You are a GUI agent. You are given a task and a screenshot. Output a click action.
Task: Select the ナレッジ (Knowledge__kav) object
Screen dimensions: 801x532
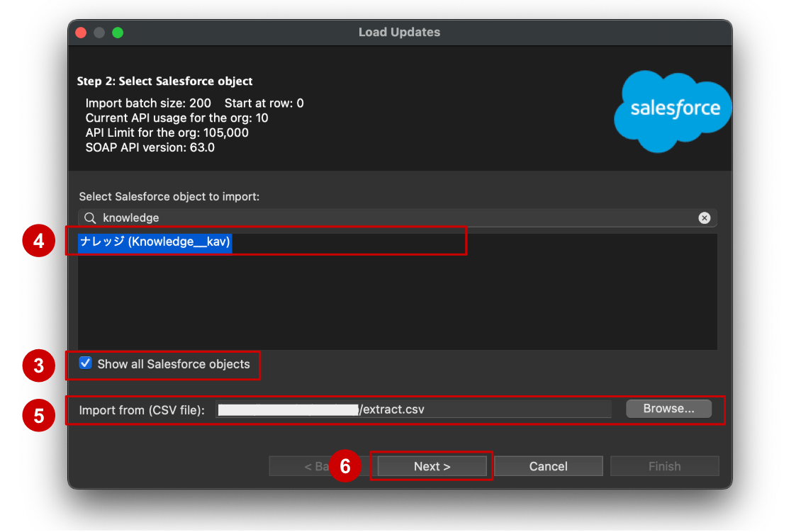click(155, 242)
